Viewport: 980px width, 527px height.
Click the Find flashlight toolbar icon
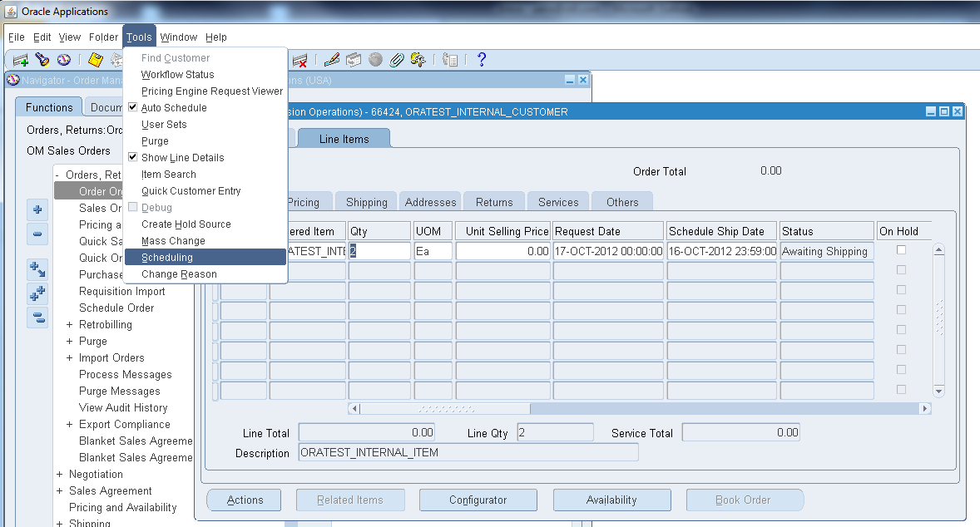coord(42,60)
